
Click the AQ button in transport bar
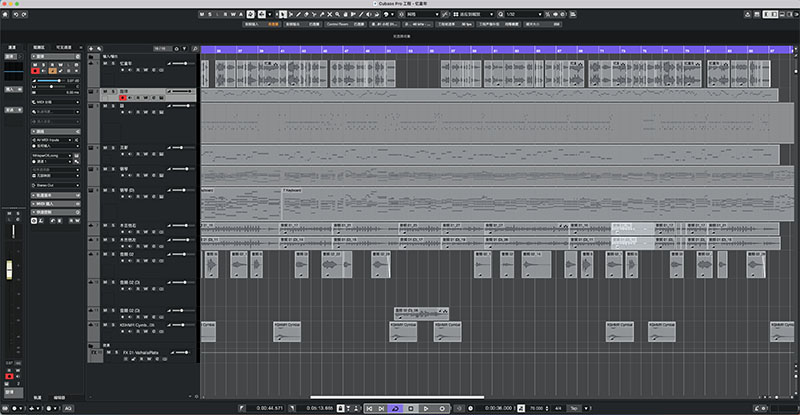point(68,408)
